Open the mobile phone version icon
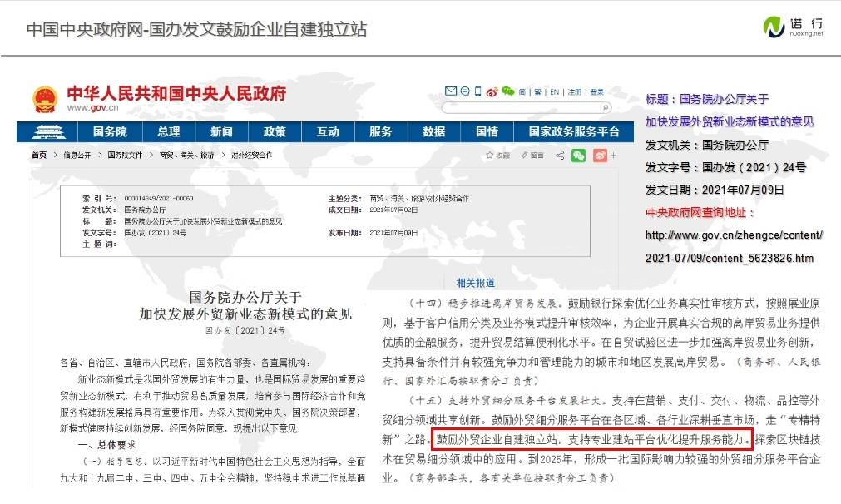Image resolution: width=841 pixels, height=504 pixels. pyautogui.click(x=477, y=91)
